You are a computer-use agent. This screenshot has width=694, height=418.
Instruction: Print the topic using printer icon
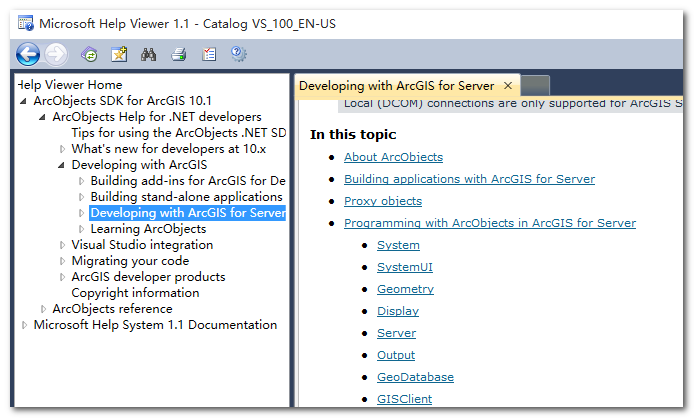pyautogui.click(x=179, y=54)
